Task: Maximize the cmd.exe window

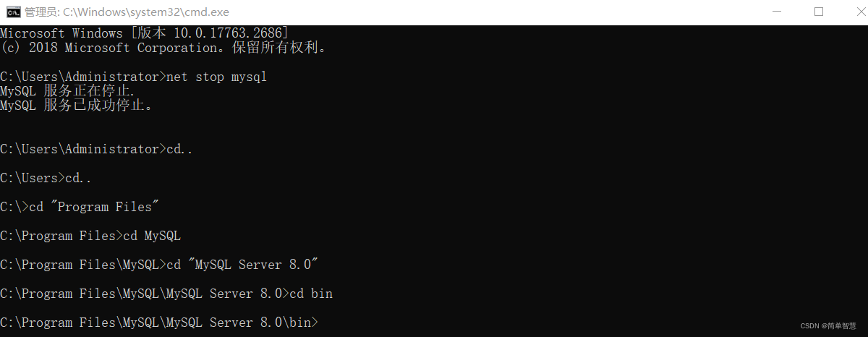Action: tap(819, 12)
